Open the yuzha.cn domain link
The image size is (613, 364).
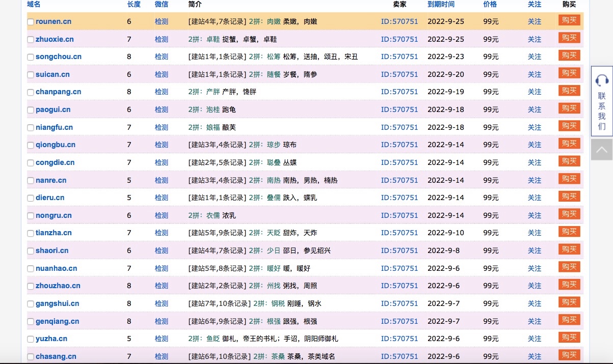coord(51,339)
